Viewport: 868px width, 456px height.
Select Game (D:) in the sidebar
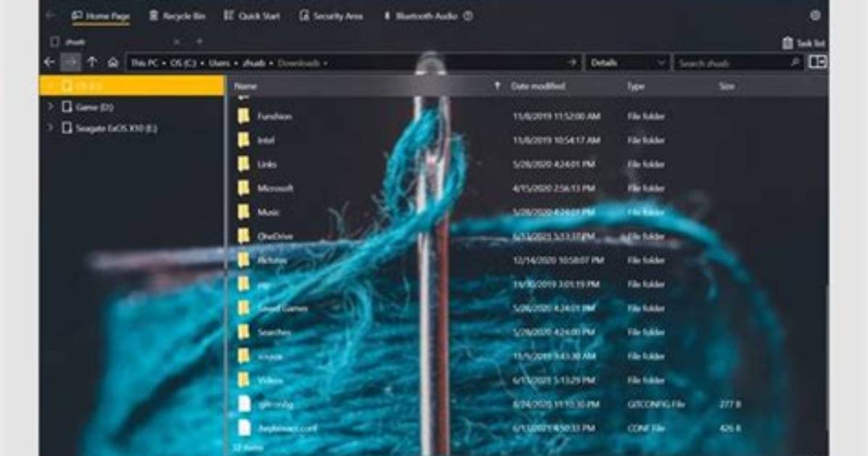[94, 107]
